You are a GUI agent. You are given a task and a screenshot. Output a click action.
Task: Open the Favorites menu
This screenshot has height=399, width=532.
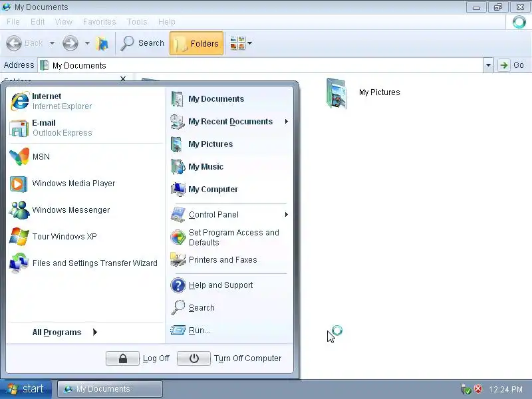(99, 22)
